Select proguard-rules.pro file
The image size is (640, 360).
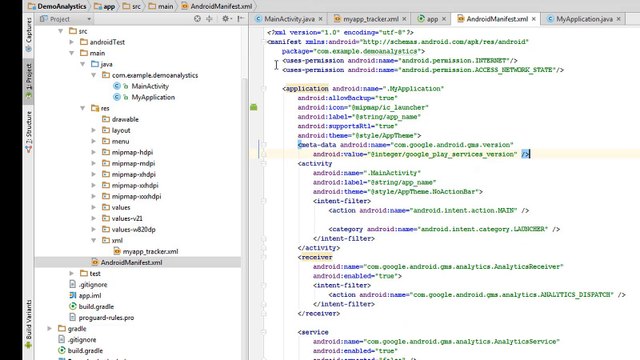(x=106, y=318)
